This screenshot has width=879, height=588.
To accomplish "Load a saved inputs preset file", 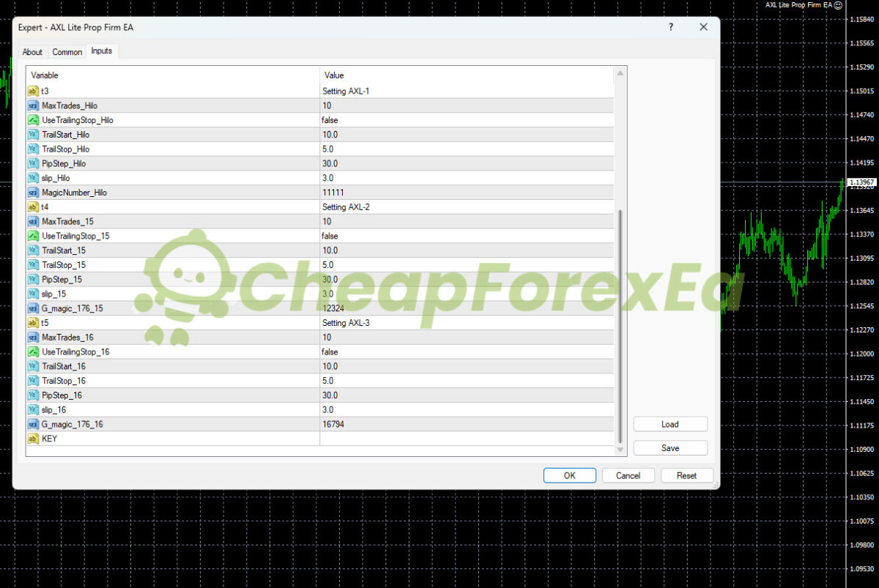I will (x=670, y=425).
